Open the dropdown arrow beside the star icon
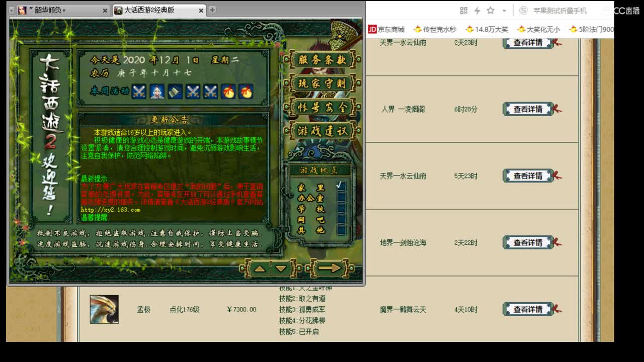Viewport: 644px width, 362px height. click(x=505, y=11)
